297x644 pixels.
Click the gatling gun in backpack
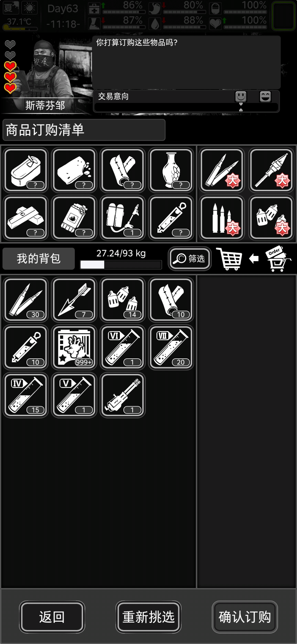[123, 395]
